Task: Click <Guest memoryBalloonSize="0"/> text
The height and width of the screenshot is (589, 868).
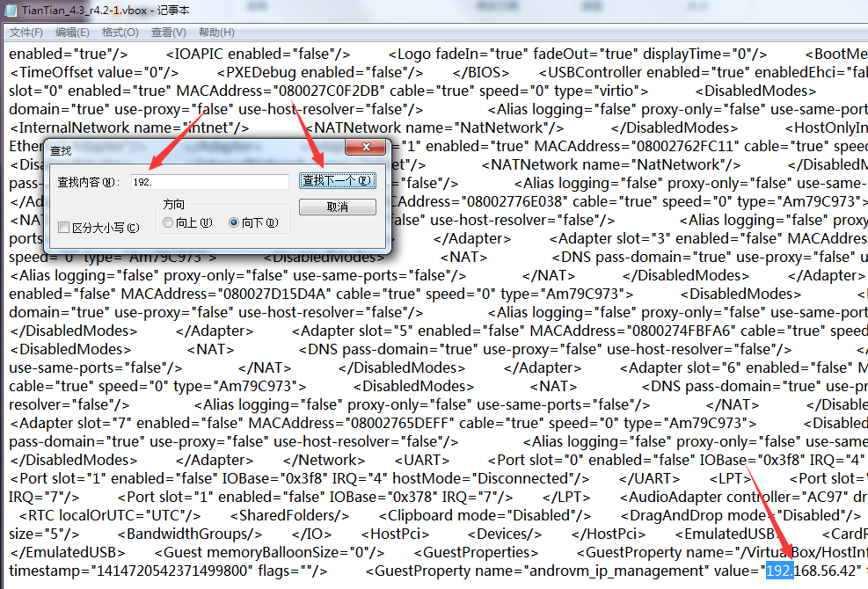Action: (270, 552)
